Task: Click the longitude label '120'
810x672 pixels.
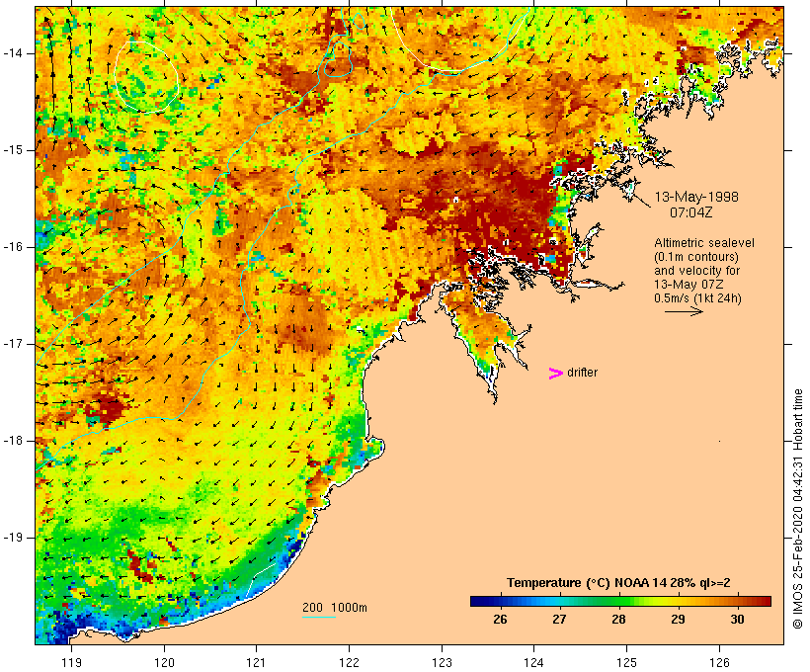Action: point(164,662)
